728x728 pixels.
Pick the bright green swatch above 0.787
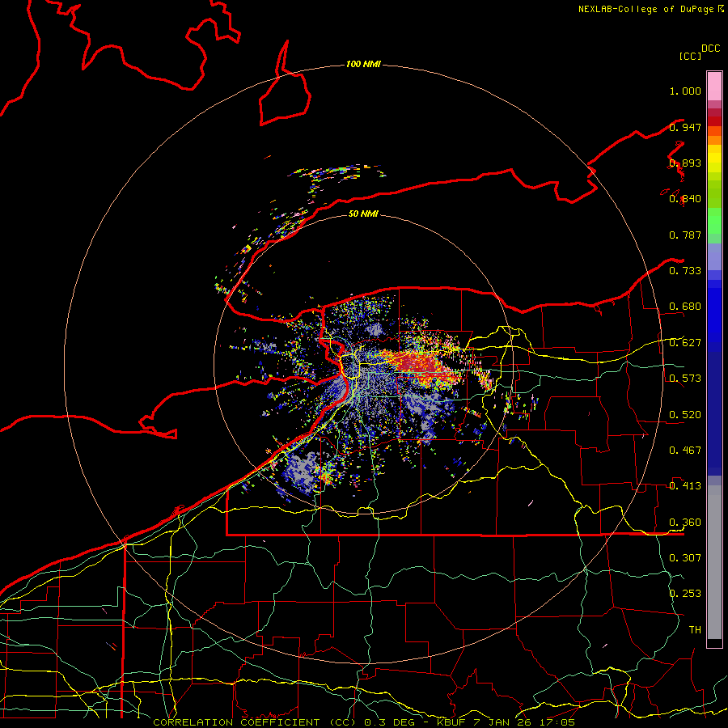(x=714, y=221)
